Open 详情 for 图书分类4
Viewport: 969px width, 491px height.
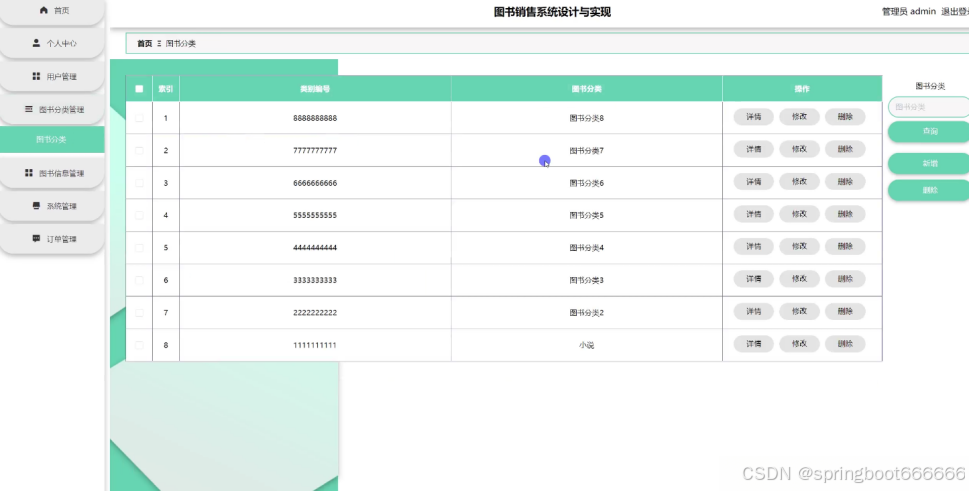[x=753, y=246]
